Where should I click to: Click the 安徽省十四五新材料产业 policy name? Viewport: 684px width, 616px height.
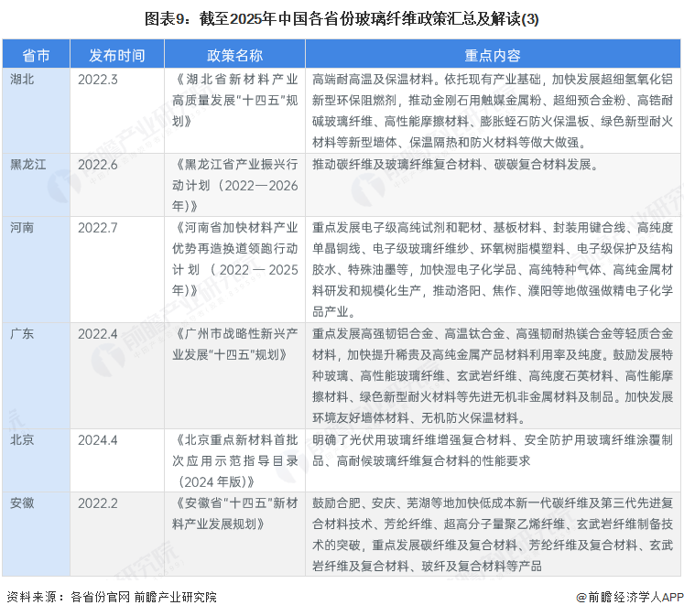pos(234,513)
